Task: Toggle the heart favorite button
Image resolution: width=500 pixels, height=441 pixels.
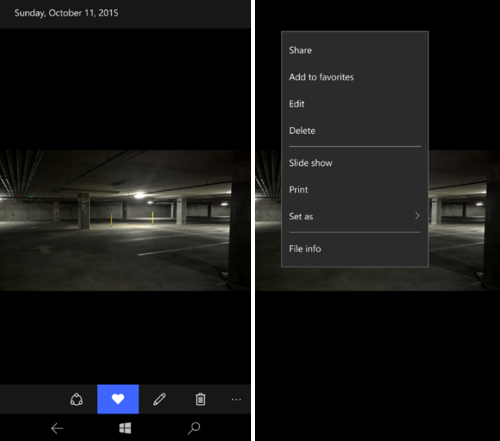Action: click(118, 399)
